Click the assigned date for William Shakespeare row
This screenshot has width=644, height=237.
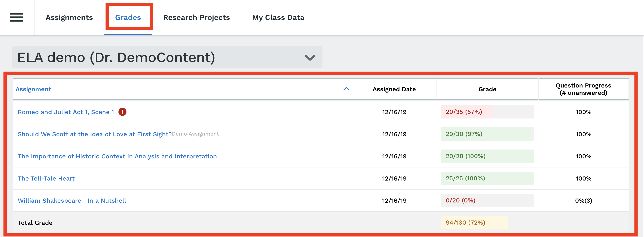click(394, 200)
